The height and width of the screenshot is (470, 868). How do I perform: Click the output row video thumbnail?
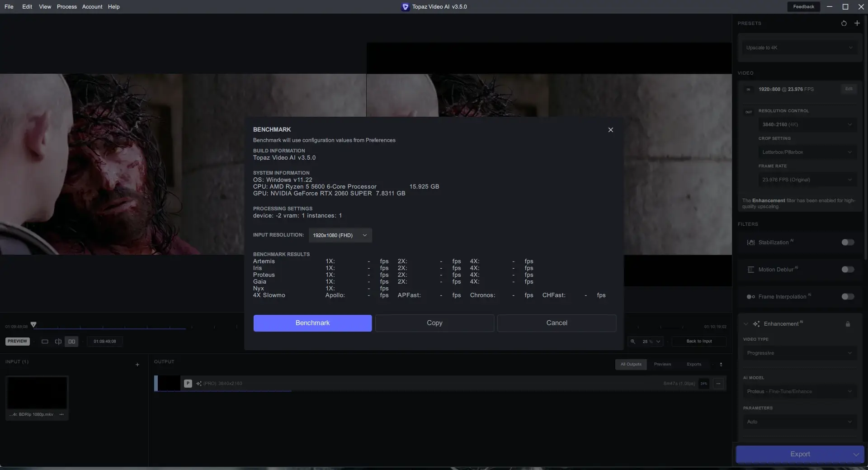click(x=169, y=384)
